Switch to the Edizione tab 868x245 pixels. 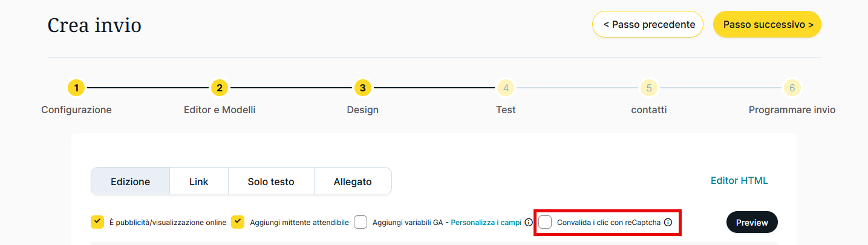point(131,181)
